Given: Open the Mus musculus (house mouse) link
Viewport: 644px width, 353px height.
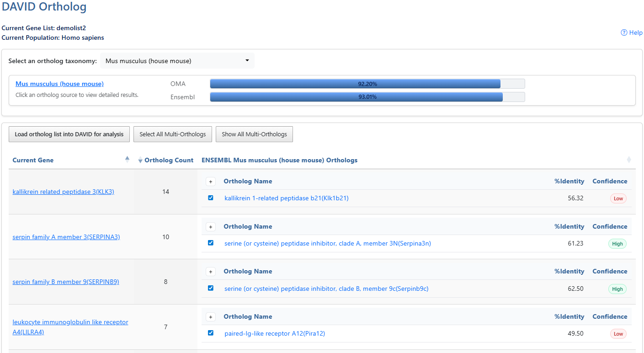Looking at the screenshot, I should [x=59, y=84].
